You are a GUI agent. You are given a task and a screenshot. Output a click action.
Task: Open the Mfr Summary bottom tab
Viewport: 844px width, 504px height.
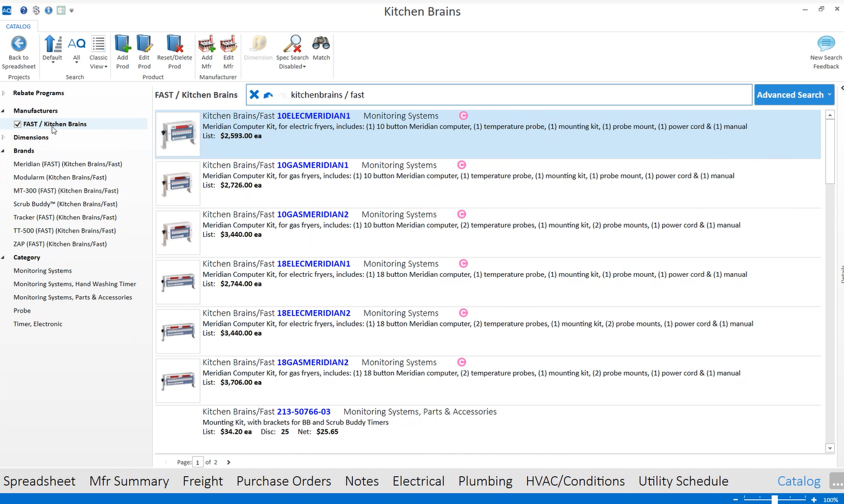click(x=129, y=481)
